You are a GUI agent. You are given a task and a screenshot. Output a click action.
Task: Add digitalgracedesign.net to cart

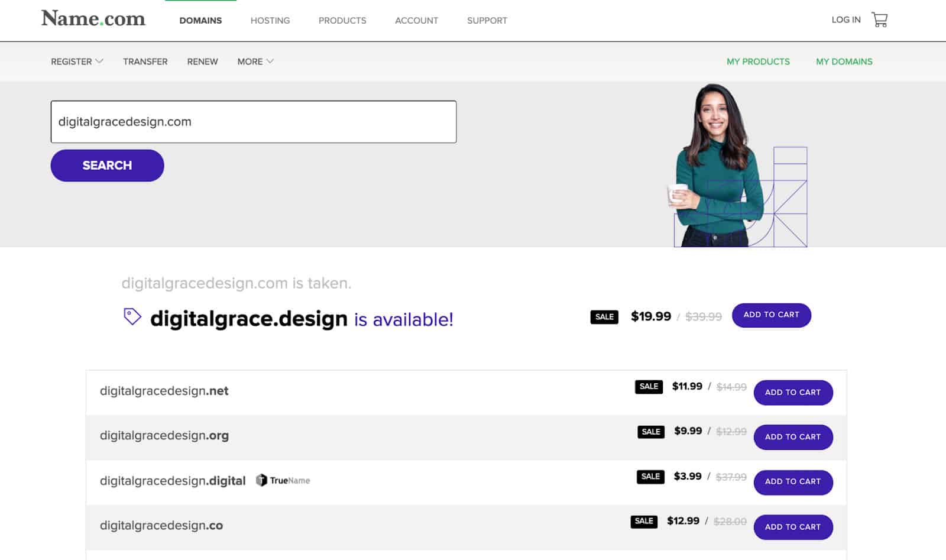(x=793, y=392)
